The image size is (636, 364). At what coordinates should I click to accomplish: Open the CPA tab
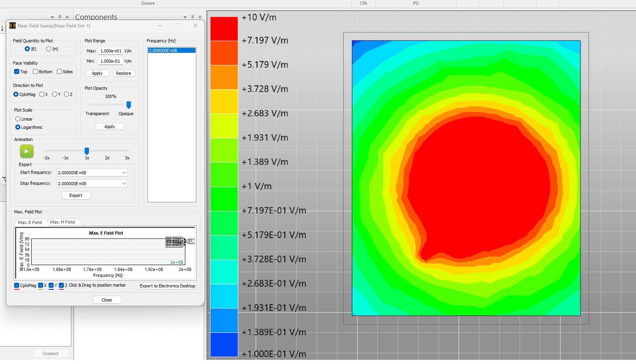(x=363, y=3)
